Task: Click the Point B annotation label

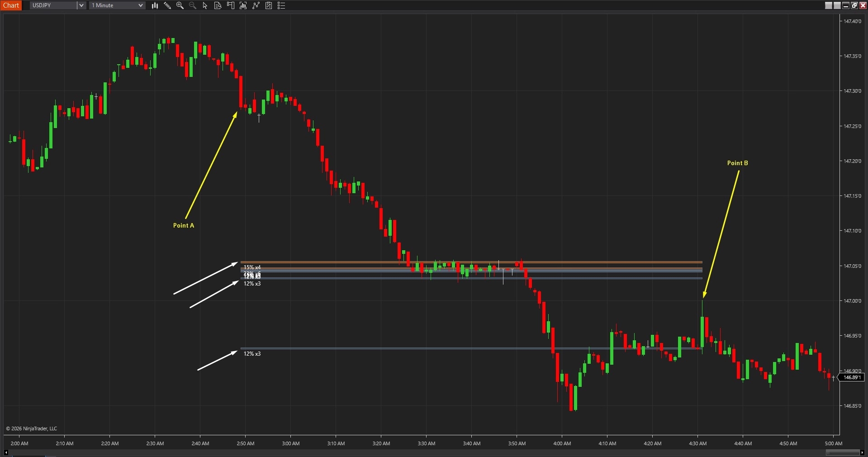Action: point(737,163)
